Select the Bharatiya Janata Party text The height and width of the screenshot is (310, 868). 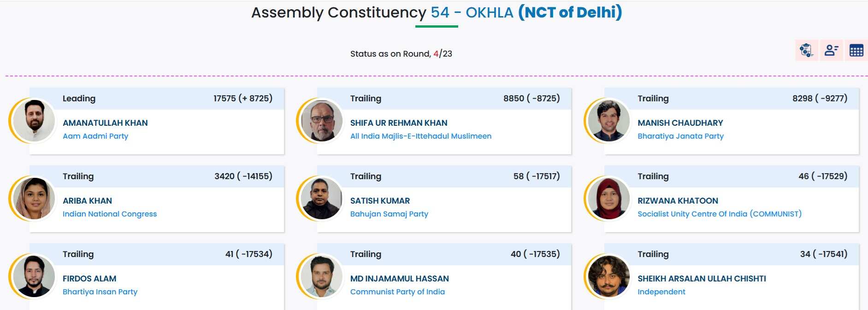(x=680, y=136)
